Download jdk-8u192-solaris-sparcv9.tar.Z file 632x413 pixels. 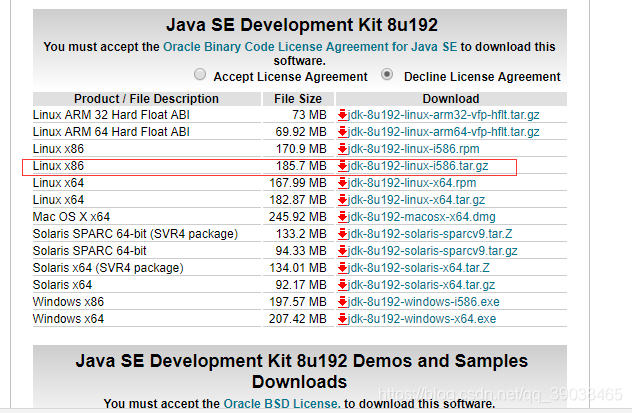(x=430, y=234)
